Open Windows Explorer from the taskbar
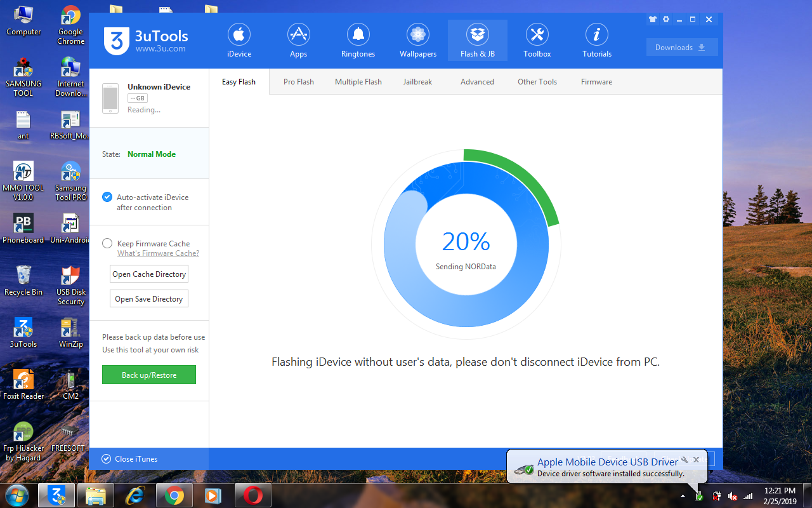Image resolution: width=812 pixels, height=508 pixels. (x=95, y=495)
